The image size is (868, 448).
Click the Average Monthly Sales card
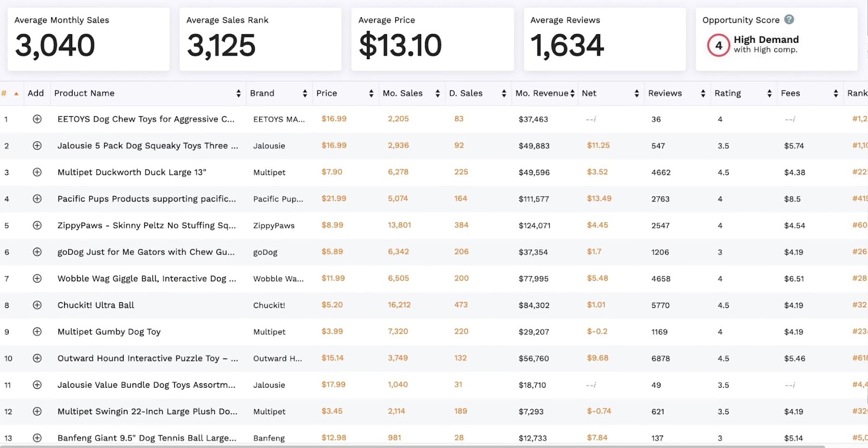pyautogui.click(x=88, y=39)
